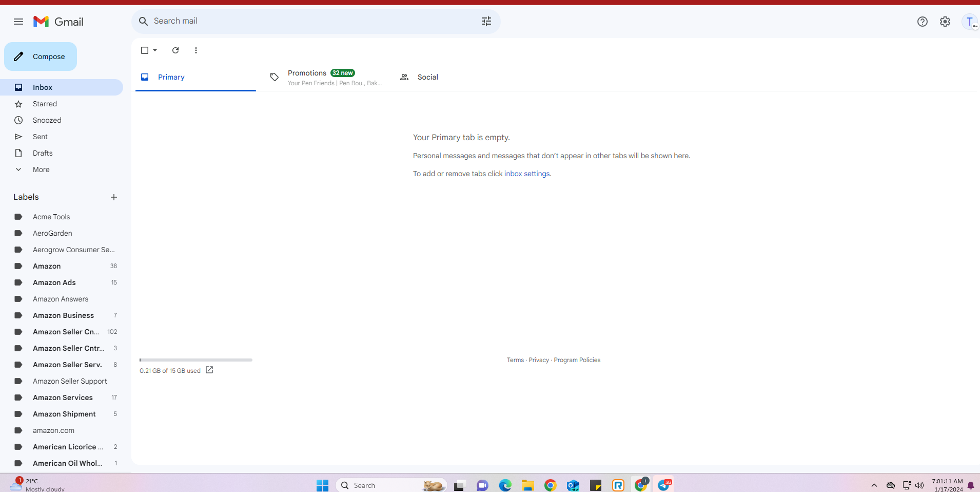
Task: Open the Program Policies link
Action: point(577,360)
